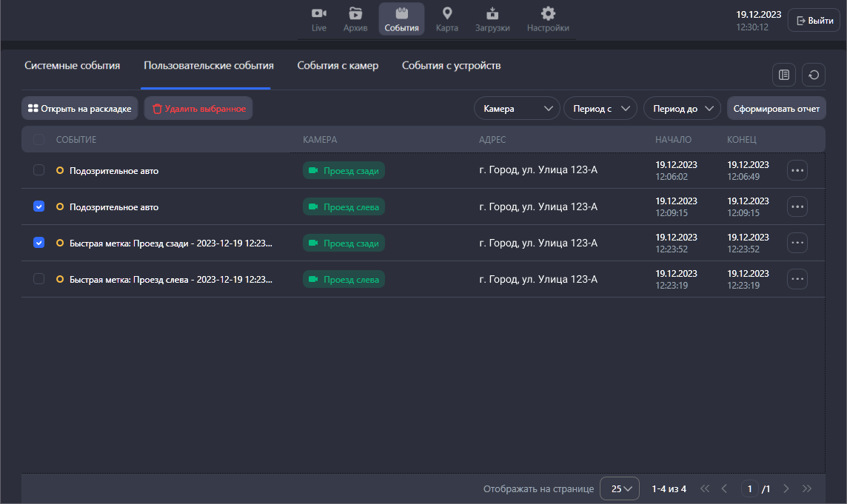Check the first Подозрительное авто event checkbox

click(39, 170)
